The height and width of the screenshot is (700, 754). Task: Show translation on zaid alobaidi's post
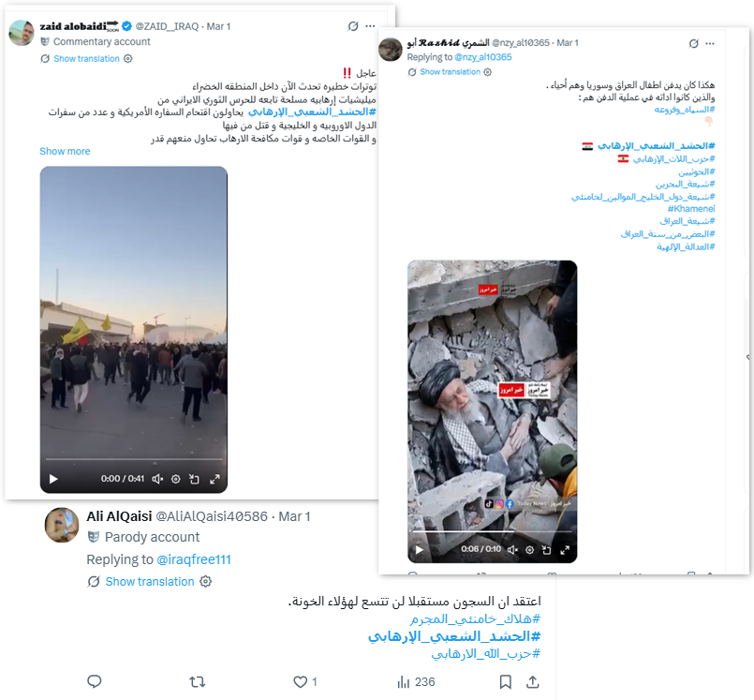[86, 59]
